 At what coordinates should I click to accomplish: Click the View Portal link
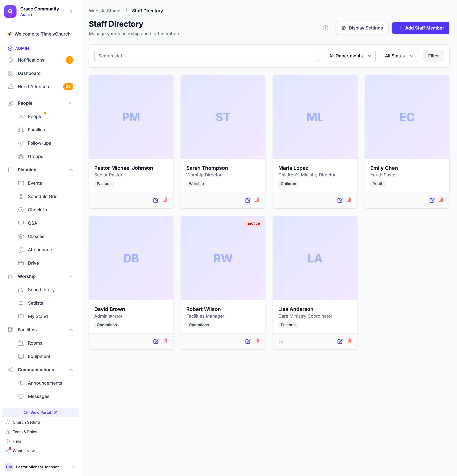click(x=40, y=412)
